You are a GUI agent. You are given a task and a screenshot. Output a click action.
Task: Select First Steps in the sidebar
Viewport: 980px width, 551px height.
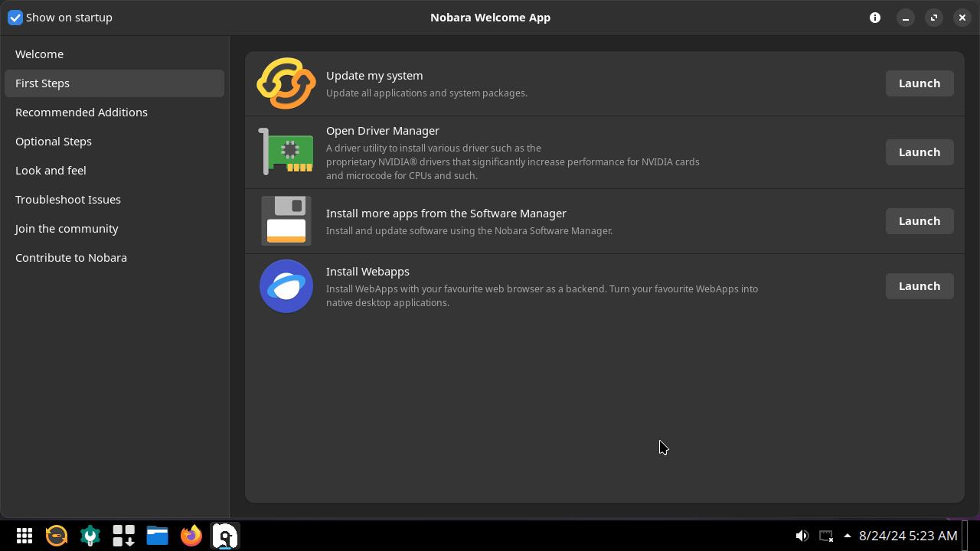tap(114, 83)
